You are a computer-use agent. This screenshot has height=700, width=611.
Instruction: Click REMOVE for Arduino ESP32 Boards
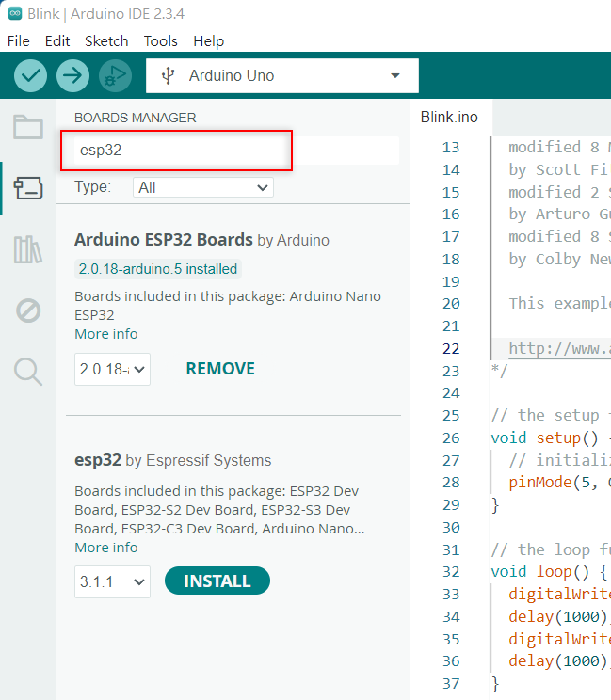pyautogui.click(x=220, y=369)
